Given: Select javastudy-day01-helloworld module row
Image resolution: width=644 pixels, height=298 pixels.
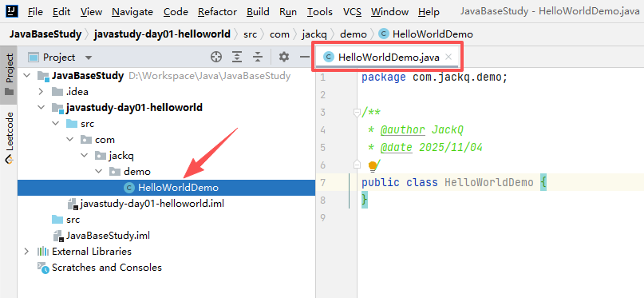Looking at the screenshot, I should pos(166,107).
